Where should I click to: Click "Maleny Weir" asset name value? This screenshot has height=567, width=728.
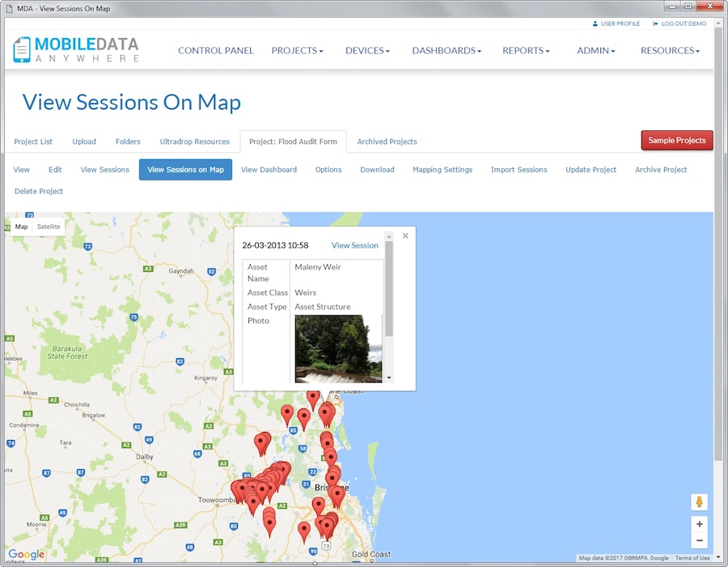[x=318, y=267]
